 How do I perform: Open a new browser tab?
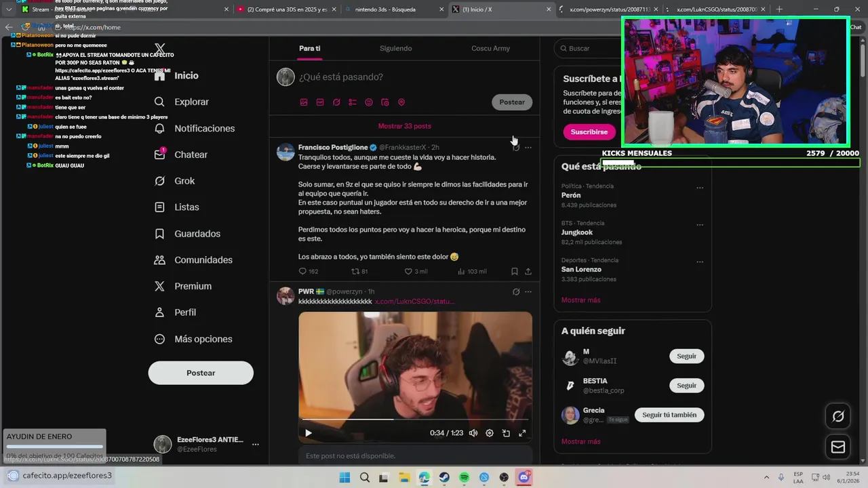[778, 9]
